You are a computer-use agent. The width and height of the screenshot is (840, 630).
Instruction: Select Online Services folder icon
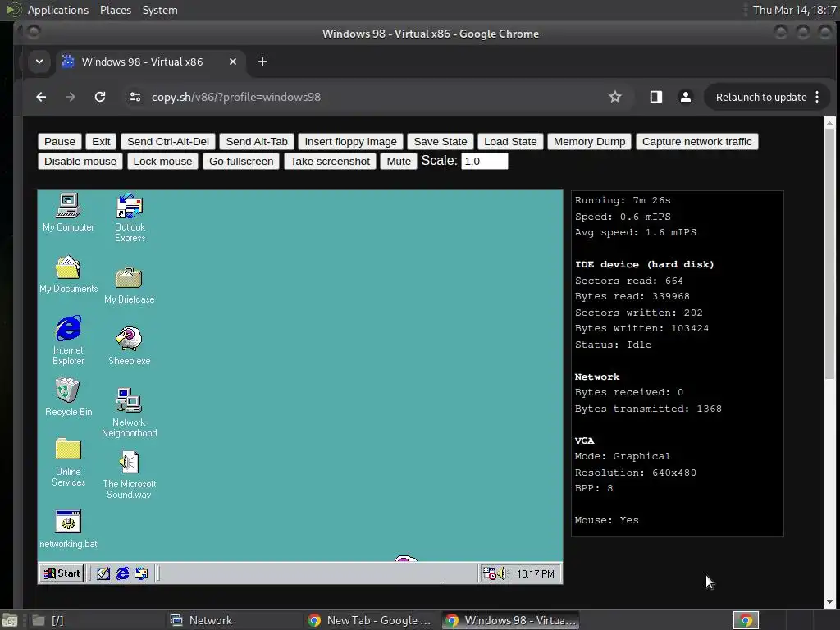pos(68,463)
